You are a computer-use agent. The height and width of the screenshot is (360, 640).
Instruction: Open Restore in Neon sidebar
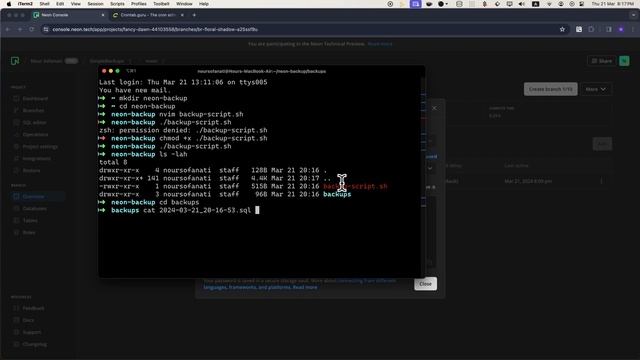pos(31,171)
